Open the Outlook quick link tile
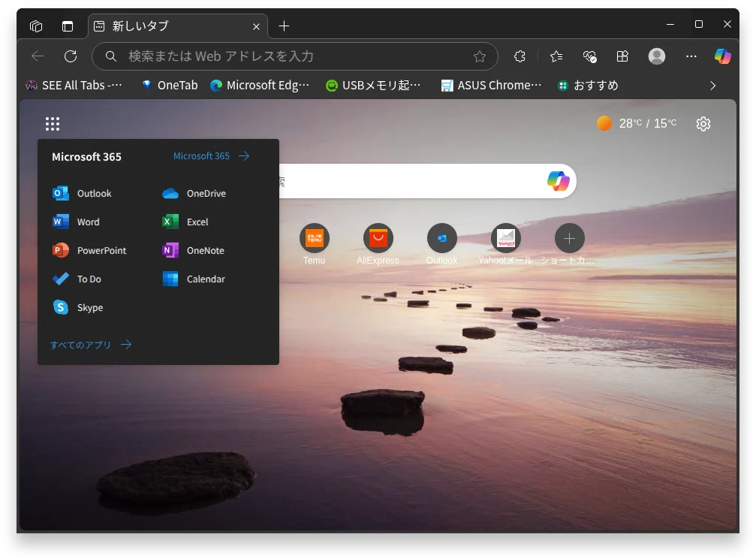 pyautogui.click(x=441, y=244)
